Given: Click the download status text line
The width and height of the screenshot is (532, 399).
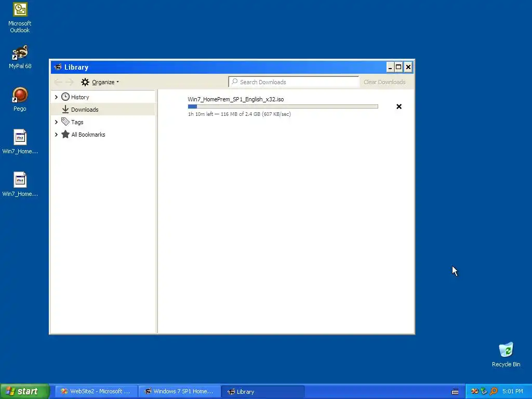Looking at the screenshot, I should (x=239, y=114).
